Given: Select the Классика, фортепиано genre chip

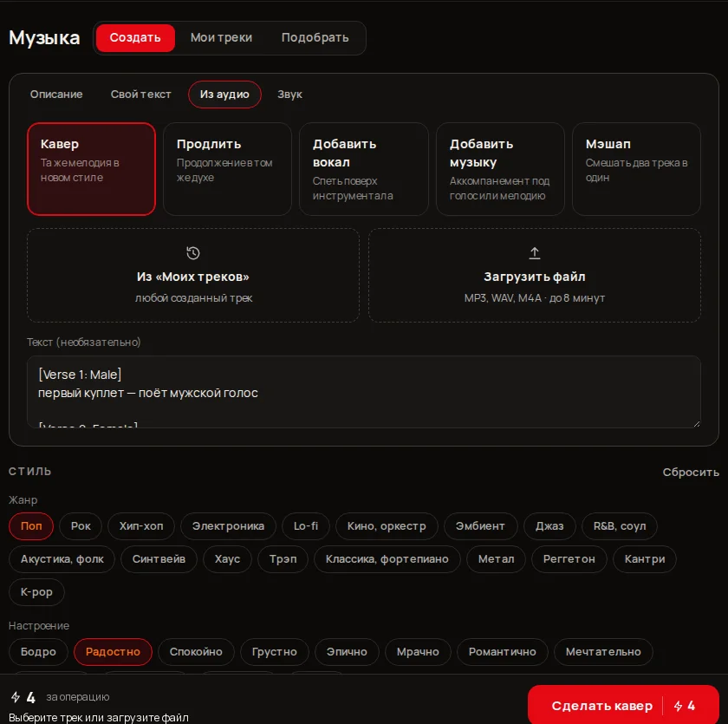Looking at the screenshot, I should 387,559.
